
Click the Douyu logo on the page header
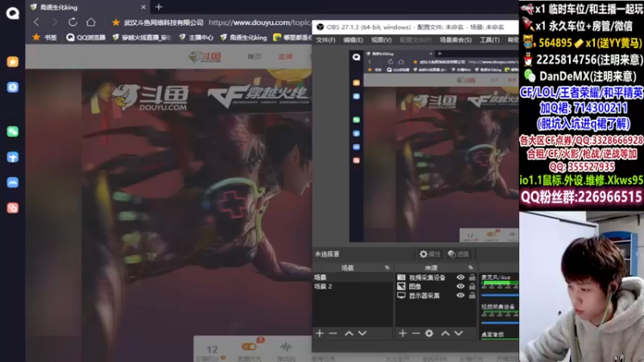204,56
